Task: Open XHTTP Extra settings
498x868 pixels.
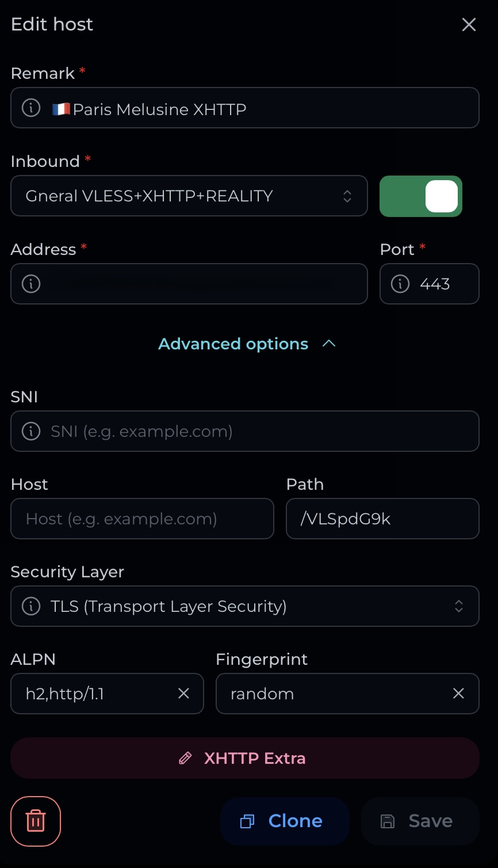Action: (x=245, y=758)
